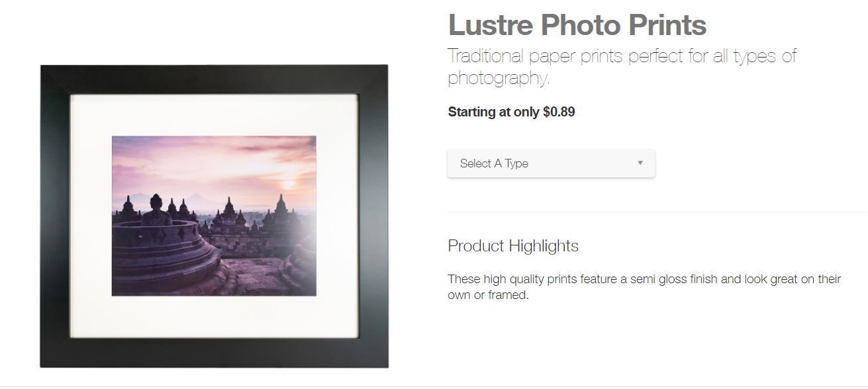Image resolution: width=868 pixels, height=389 pixels.
Task: Click the word photography in the subtitle
Action: click(x=497, y=78)
